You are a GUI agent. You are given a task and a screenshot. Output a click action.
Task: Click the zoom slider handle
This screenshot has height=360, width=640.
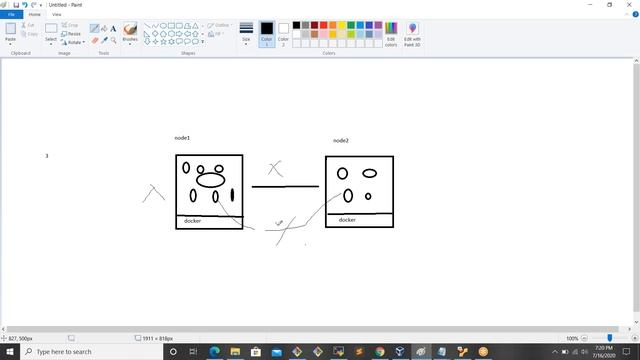tap(610, 338)
